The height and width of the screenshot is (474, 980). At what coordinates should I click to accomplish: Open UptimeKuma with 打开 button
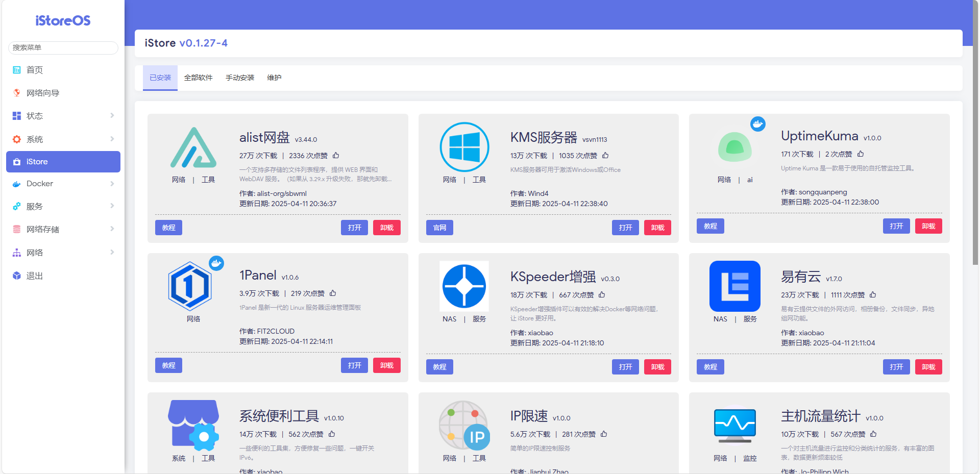pyautogui.click(x=896, y=226)
